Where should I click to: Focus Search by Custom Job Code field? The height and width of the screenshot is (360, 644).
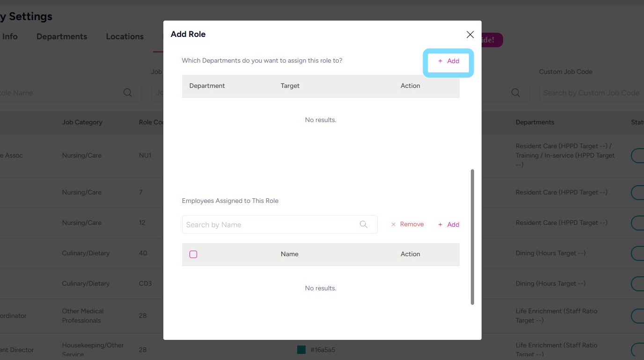click(x=591, y=93)
